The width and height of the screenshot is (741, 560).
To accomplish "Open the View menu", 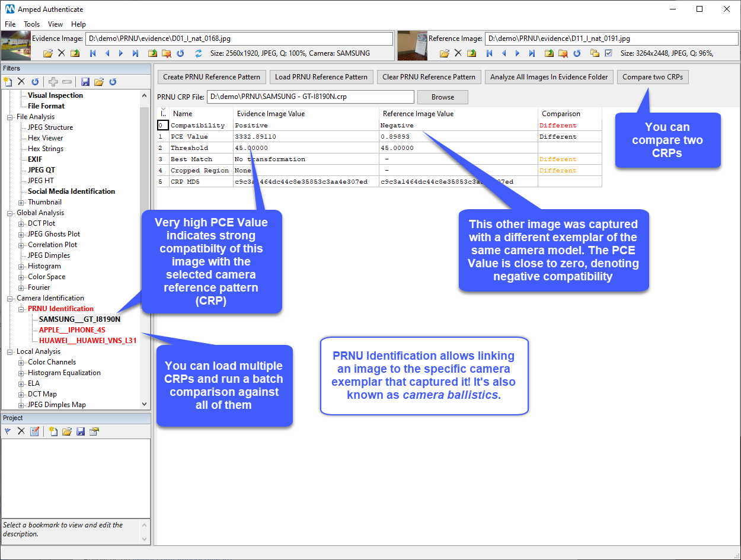I will tap(56, 24).
